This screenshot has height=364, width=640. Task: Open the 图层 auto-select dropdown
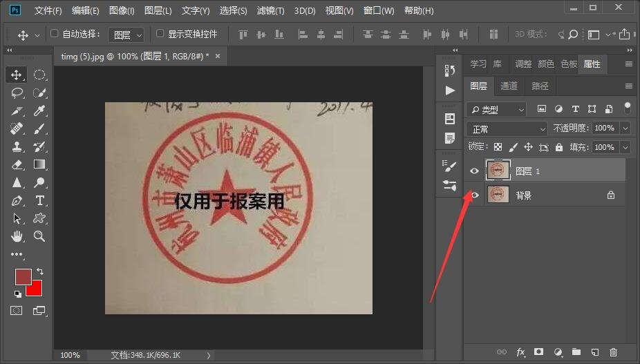point(126,35)
